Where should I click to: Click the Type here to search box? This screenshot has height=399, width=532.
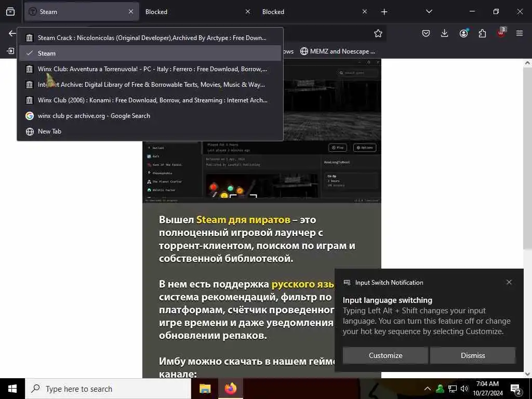pyautogui.click(x=108, y=389)
